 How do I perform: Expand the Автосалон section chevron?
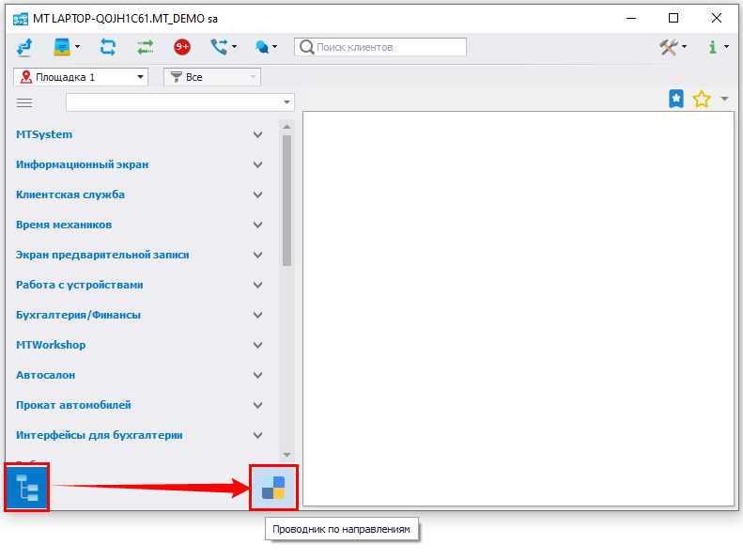click(258, 376)
